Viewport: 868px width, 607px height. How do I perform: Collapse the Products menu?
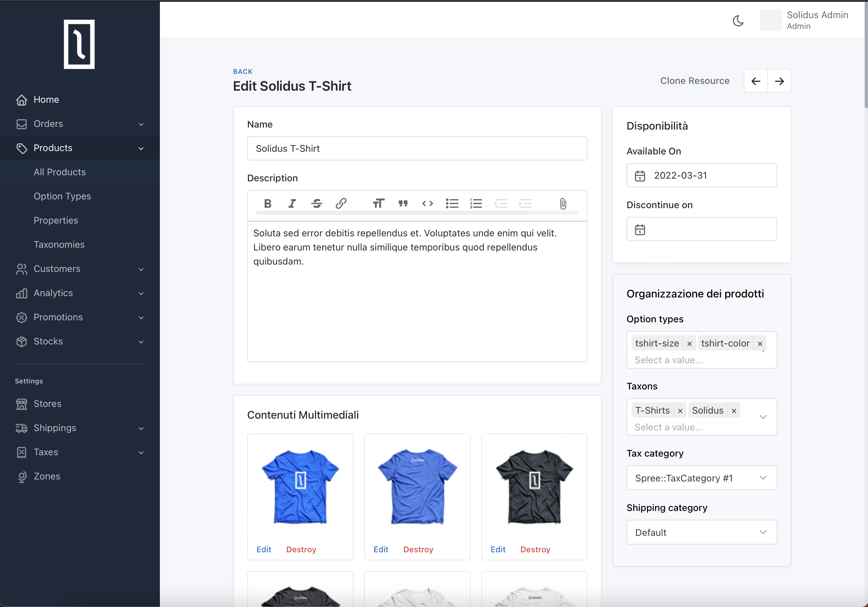pos(80,148)
